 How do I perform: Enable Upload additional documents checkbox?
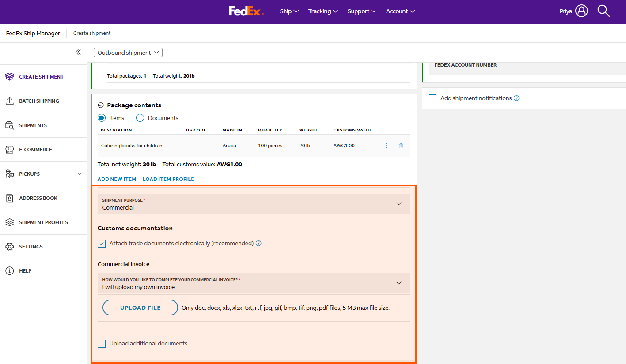coord(102,344)
